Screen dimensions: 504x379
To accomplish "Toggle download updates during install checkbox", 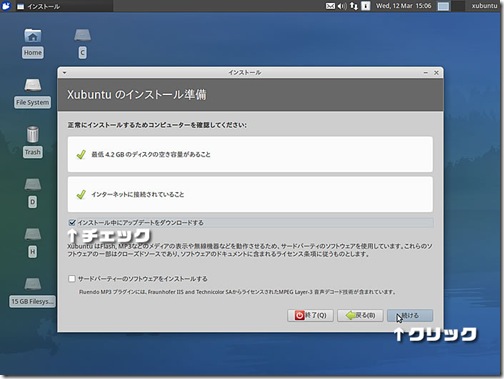I will click(72, 222).
